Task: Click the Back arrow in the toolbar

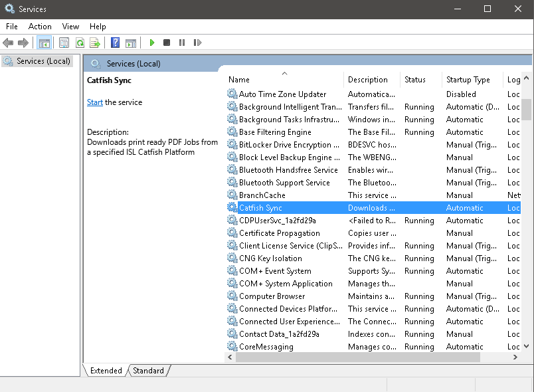Action: point(8,43)
